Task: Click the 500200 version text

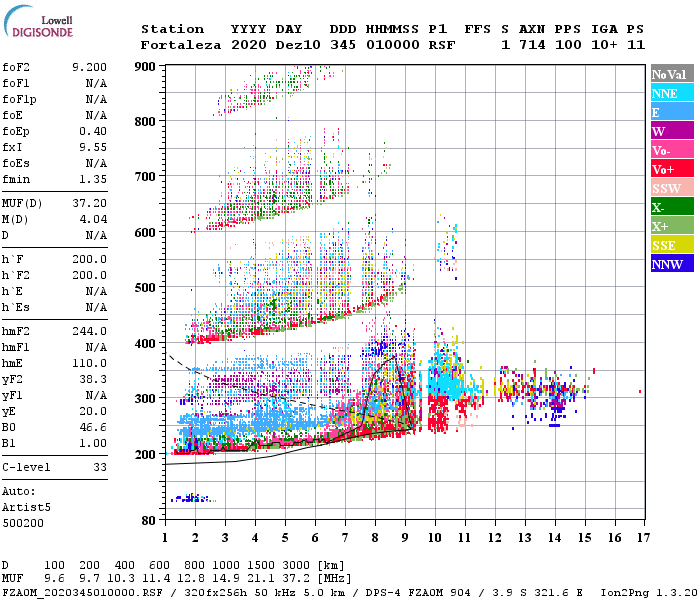Action: pyautogui.click(x=23, y=523)
